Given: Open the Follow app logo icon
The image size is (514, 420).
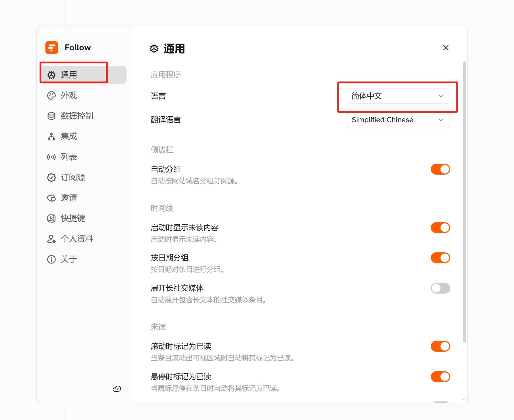Looking at the screenshot, I should (x=52, y=47).
